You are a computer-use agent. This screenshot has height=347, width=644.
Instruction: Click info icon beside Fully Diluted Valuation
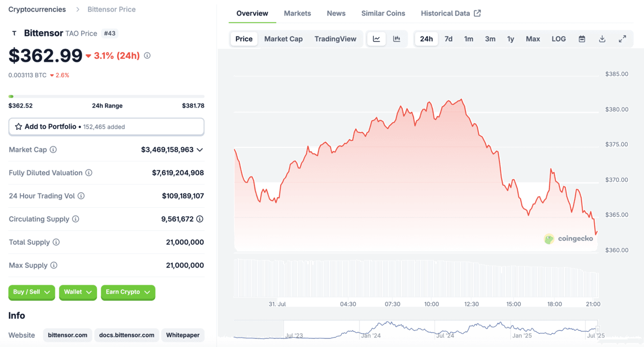click(x=89, y=173)
